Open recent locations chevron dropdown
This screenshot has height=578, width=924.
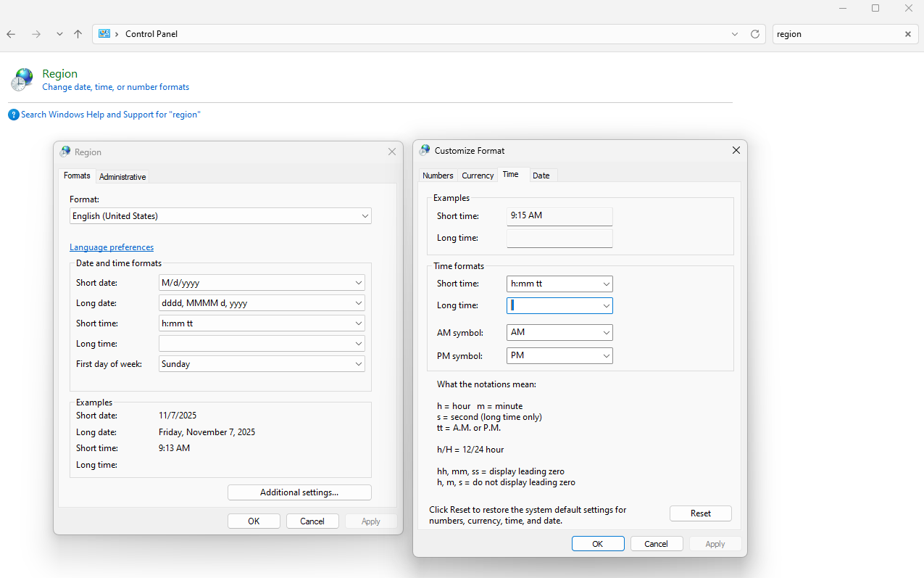click(59, 34)
